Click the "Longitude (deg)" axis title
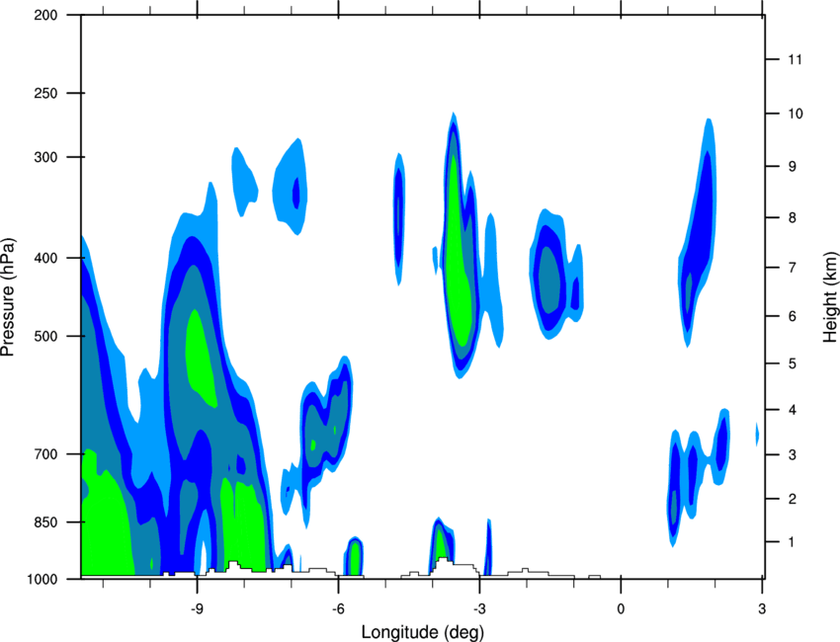Image resolution: width=840 pixels, height=642 pixels. [x=422, y=632]
